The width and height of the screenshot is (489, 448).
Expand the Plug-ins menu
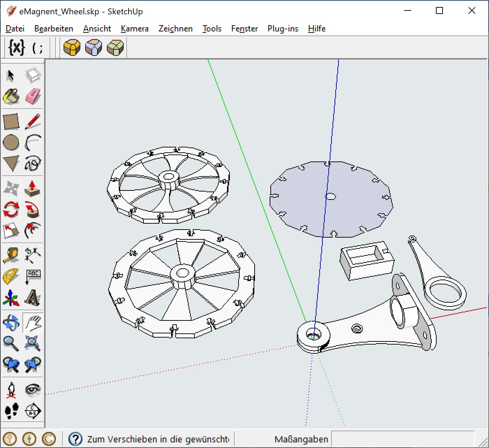[283, 29]
